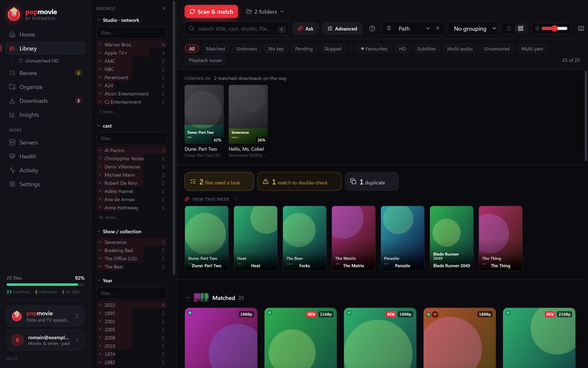
Task: Reverse sort direction with the arrow icon
Action: (438, 29)
